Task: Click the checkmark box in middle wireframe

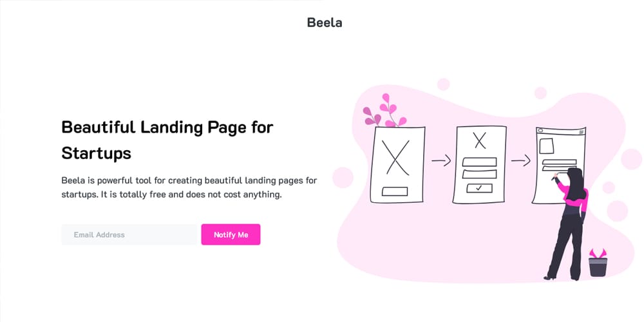Action: coord(479,188)
